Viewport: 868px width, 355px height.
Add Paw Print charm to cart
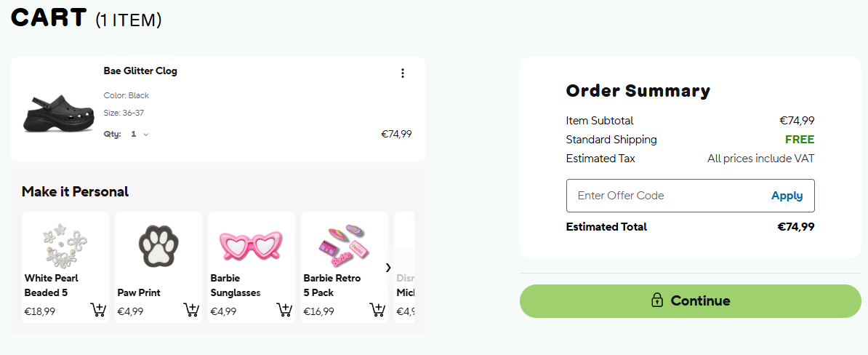[191, 311]
